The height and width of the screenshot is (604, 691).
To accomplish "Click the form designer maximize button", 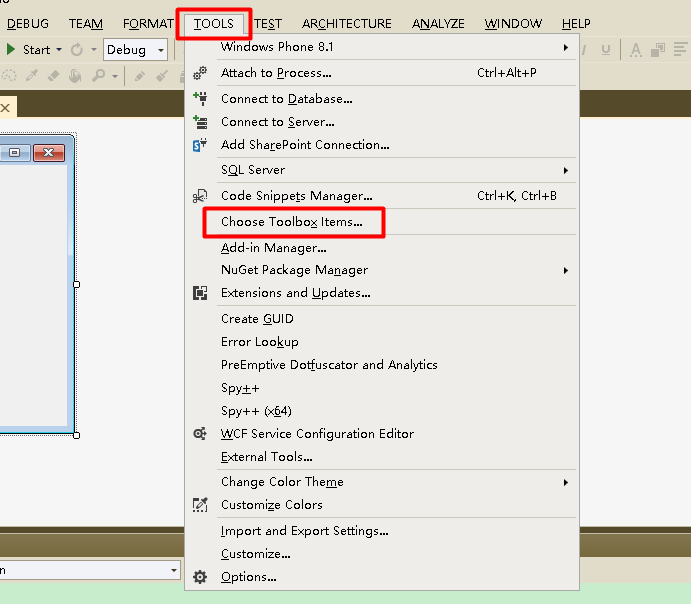I will pos(15,152).
